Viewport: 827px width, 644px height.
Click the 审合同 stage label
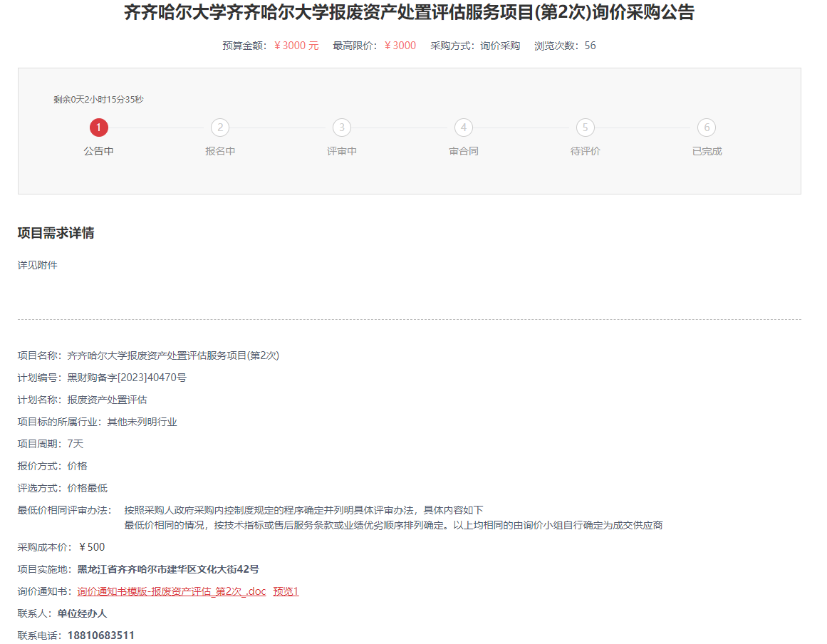click(464, 151)
